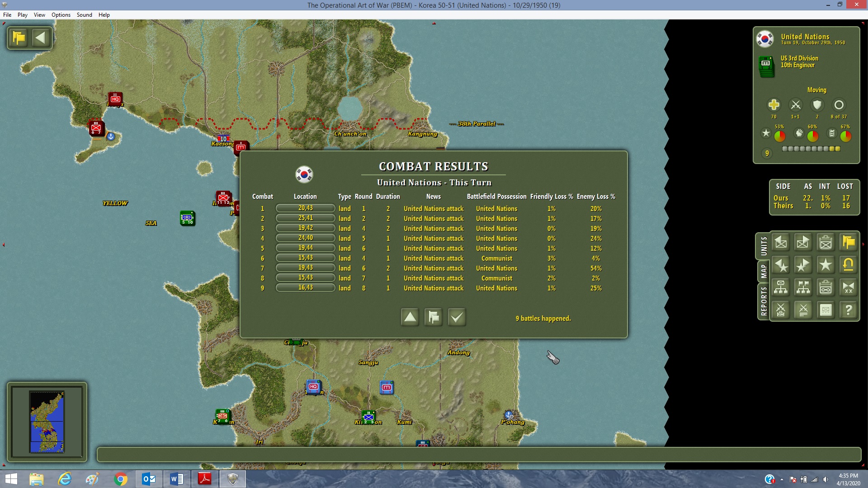Click the 10th Engineer unit stack icon
Viewport: 868px width, 488px height.
click(767, 66)
